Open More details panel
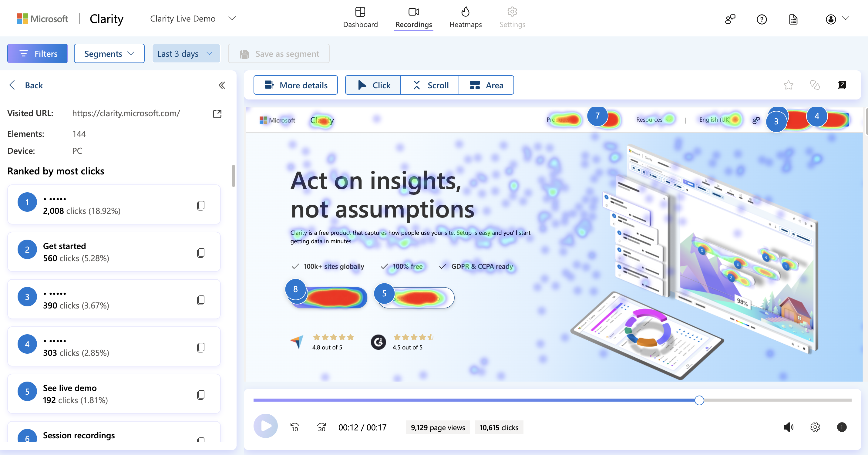Screen dimensions: 868x455 pyautogui.click(x=296, y=84)
